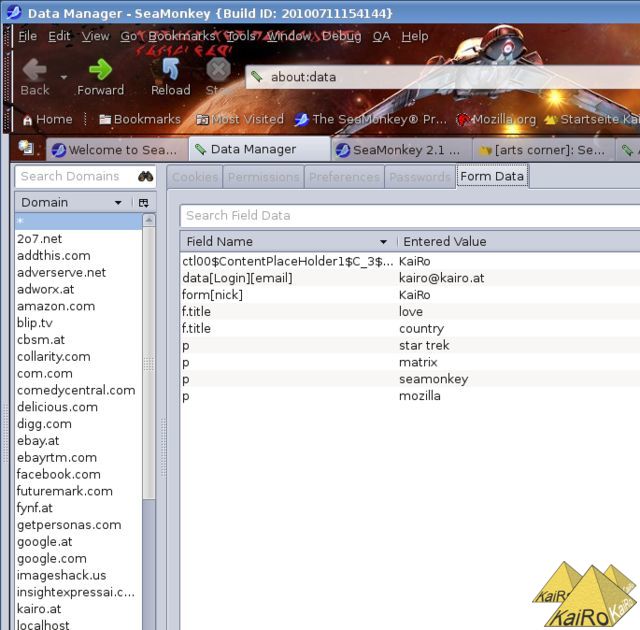Sort by the Domain column header
This screenshot has width=640, height=630.
(x=72, y=202)
